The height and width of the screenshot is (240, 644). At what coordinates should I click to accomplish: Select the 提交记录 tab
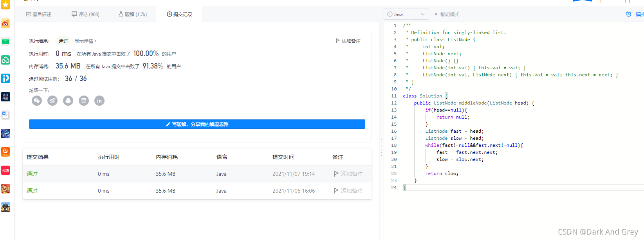pos(179,14)
